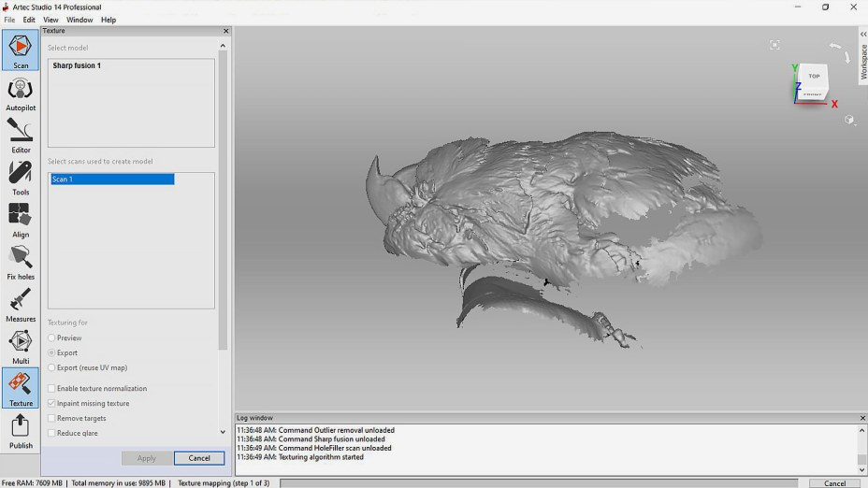This screenshot has height=488, width=868.
Task: Enable texture normalization checkbox
Action: point(51,389)
